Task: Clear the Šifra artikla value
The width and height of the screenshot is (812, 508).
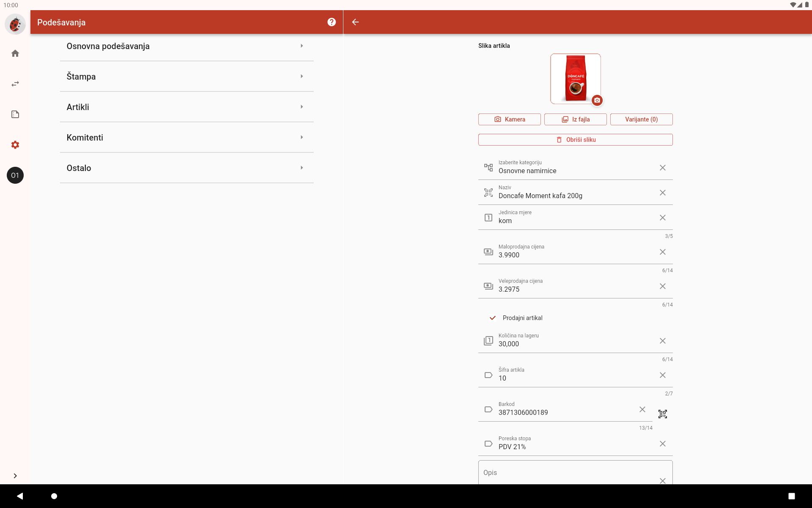Action: point(663,375)
